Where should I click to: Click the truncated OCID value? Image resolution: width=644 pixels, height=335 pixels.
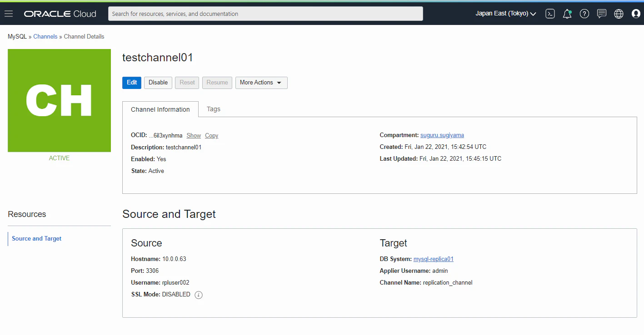[165, 135]
